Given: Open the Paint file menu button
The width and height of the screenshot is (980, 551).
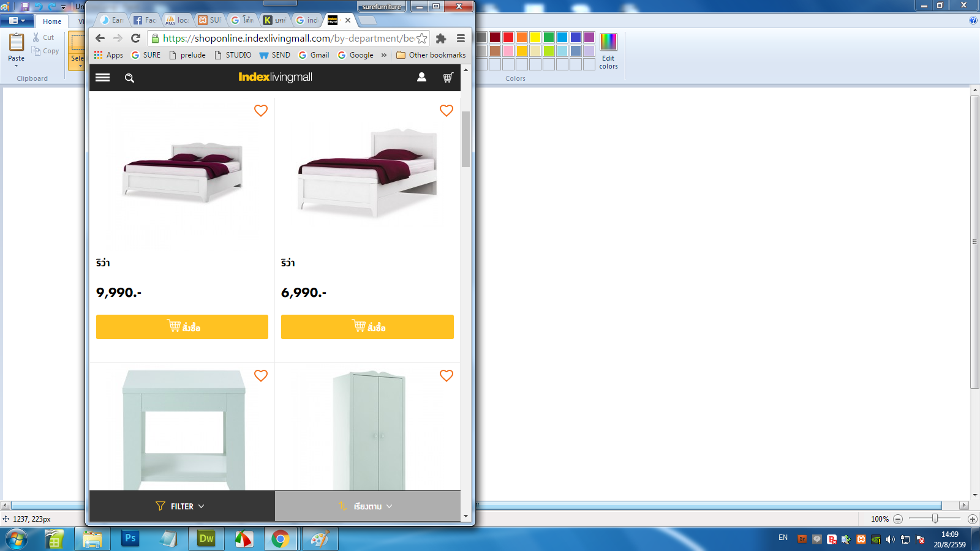Looking at the screenshot, I should (17, 21).
